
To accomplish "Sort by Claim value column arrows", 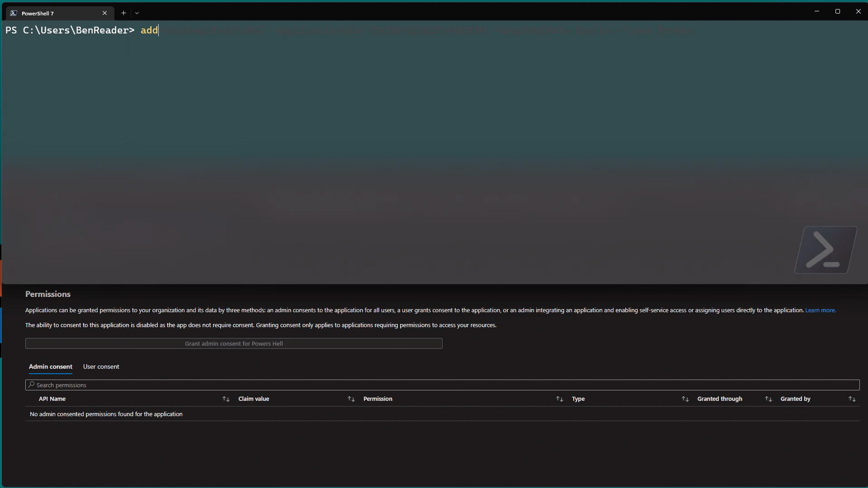I will point(351,399).
